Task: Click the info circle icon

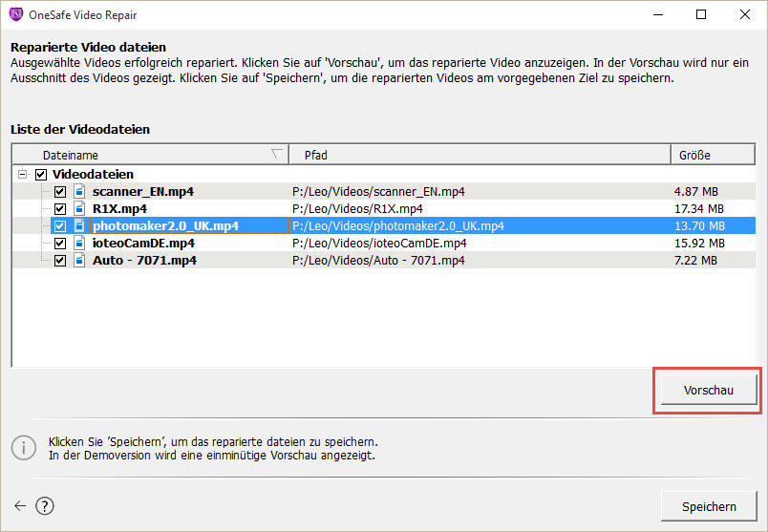Action: click(24, 448)
